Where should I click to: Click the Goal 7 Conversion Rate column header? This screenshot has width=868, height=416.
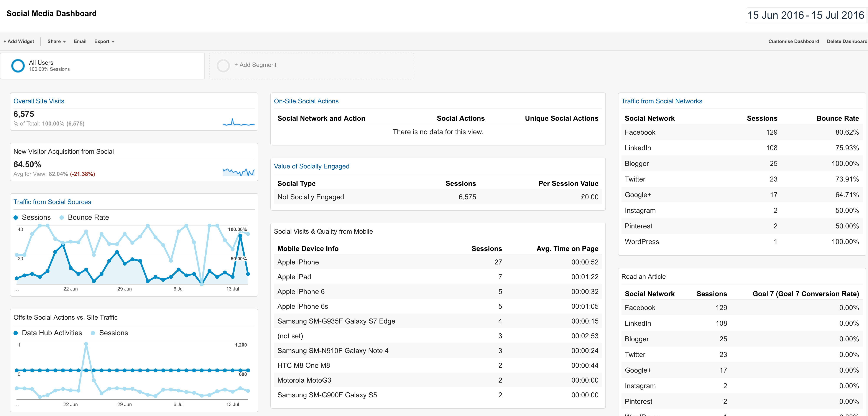pos(806,294)
